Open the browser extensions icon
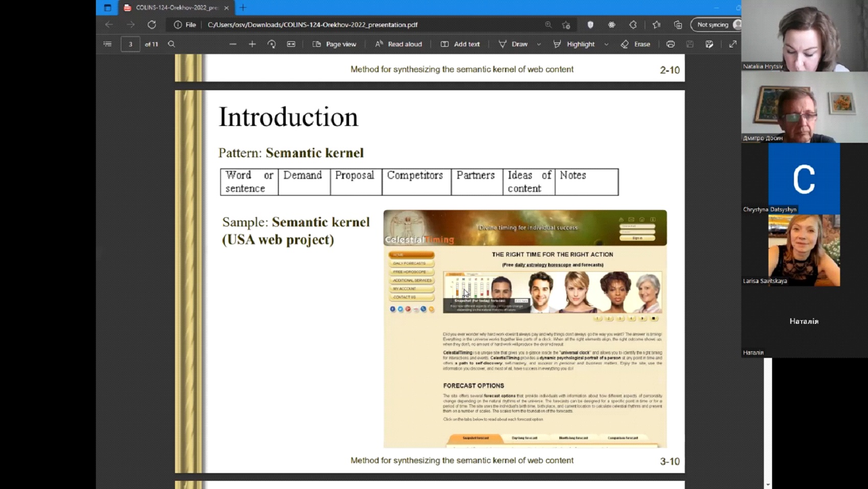 (633, 24)
